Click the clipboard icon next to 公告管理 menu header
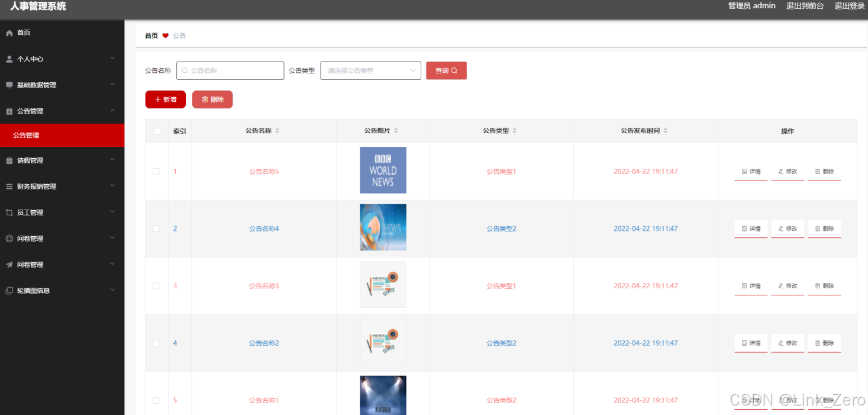 coord(9,111)
